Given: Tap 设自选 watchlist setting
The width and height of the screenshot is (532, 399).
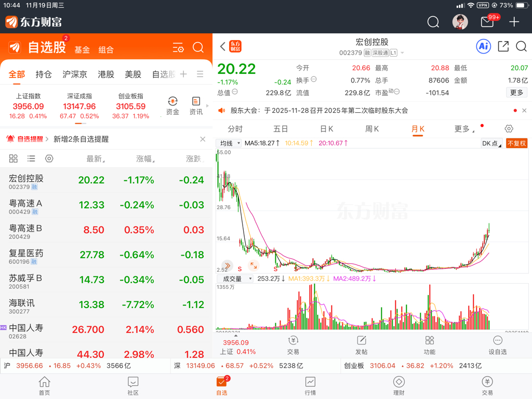Looking at the screenshot, I should tap(497, 345).
